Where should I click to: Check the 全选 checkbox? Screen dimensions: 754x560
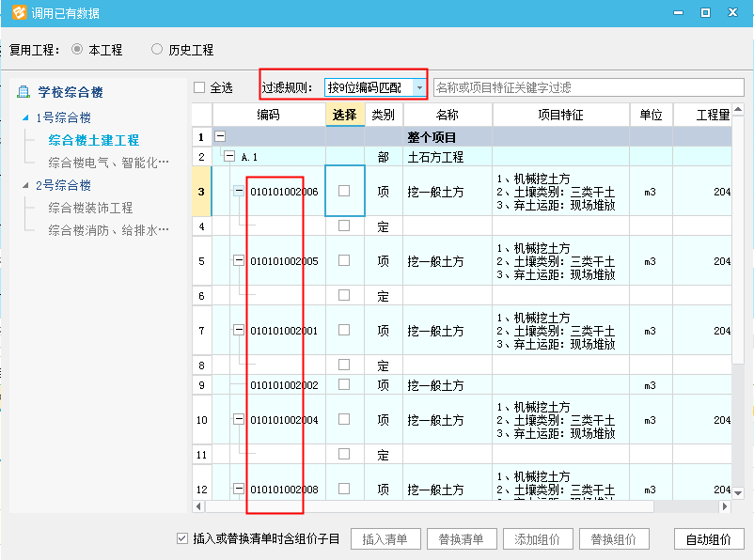[199, 87]
